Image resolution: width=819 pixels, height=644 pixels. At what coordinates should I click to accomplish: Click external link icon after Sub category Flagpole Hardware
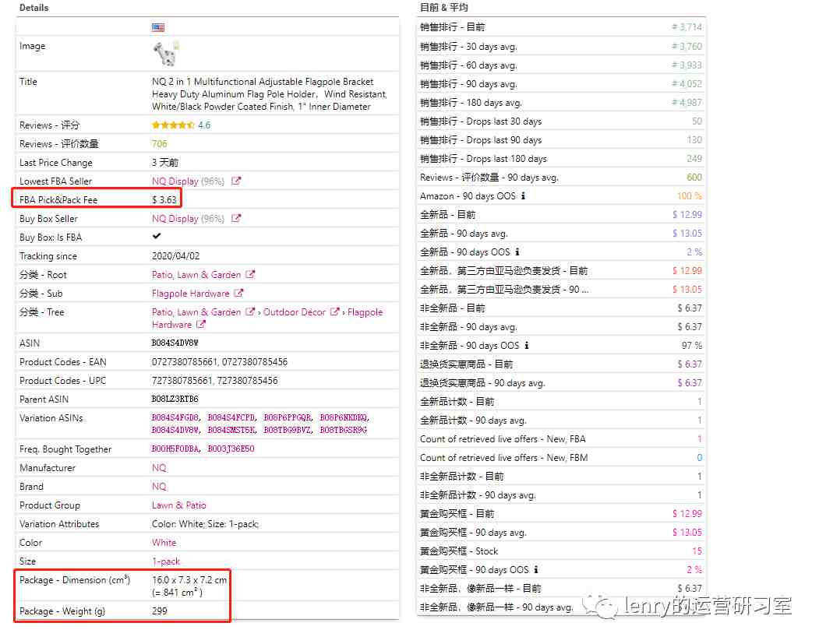point(238,294)
